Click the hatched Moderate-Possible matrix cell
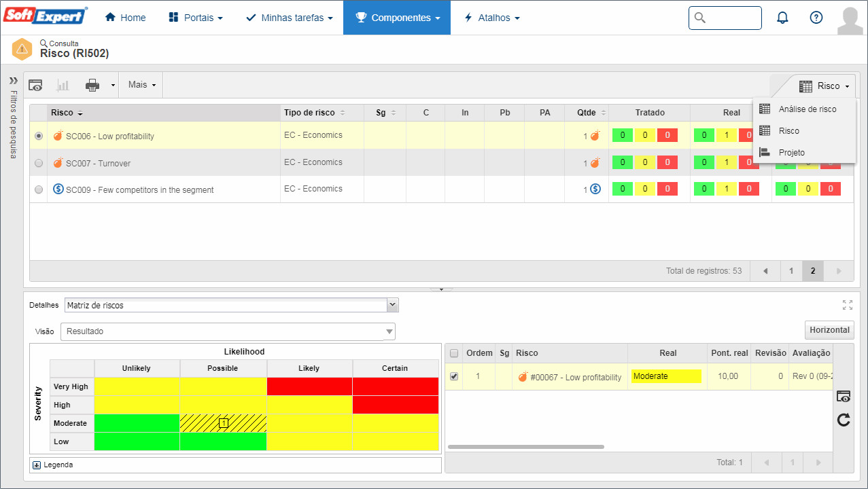The width and height of the screenshot is (868, 489). coord(224,423)
